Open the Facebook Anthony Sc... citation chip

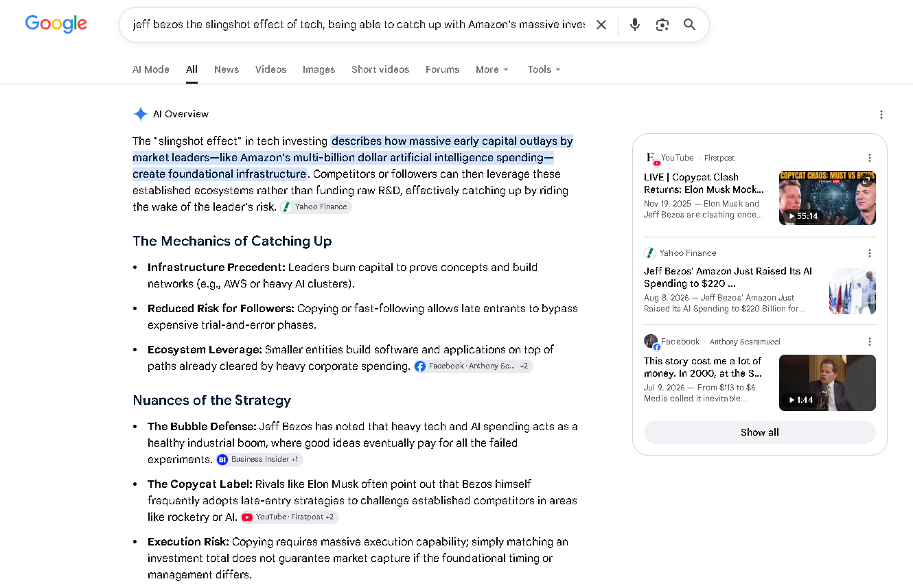pyautogui.click(x=473, y=366)
